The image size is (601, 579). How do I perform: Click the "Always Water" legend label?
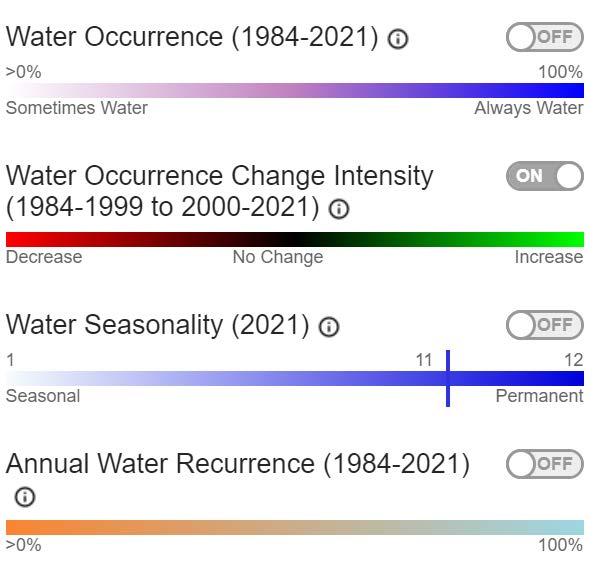(x=528, y=108)
